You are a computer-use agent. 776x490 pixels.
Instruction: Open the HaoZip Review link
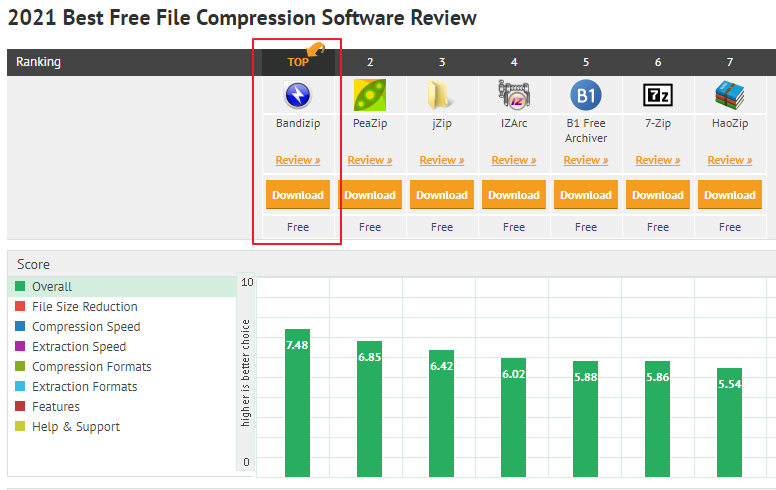tap(730, 160)
